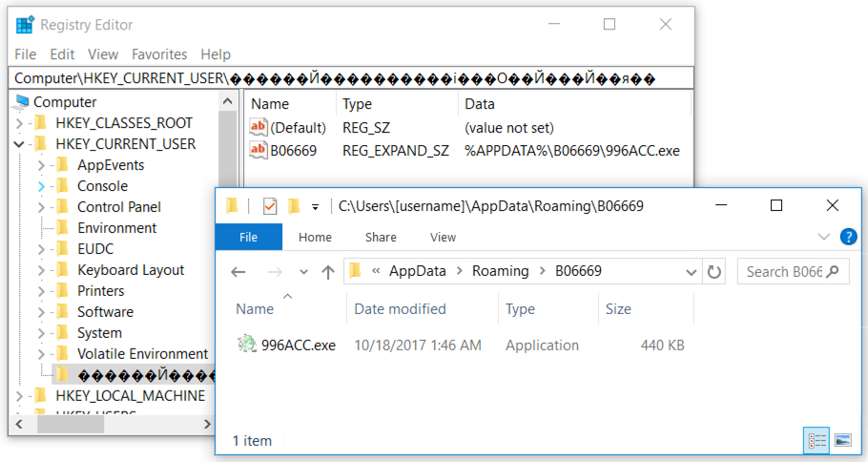Go up one folder level in Explorer

pos(328,272)
